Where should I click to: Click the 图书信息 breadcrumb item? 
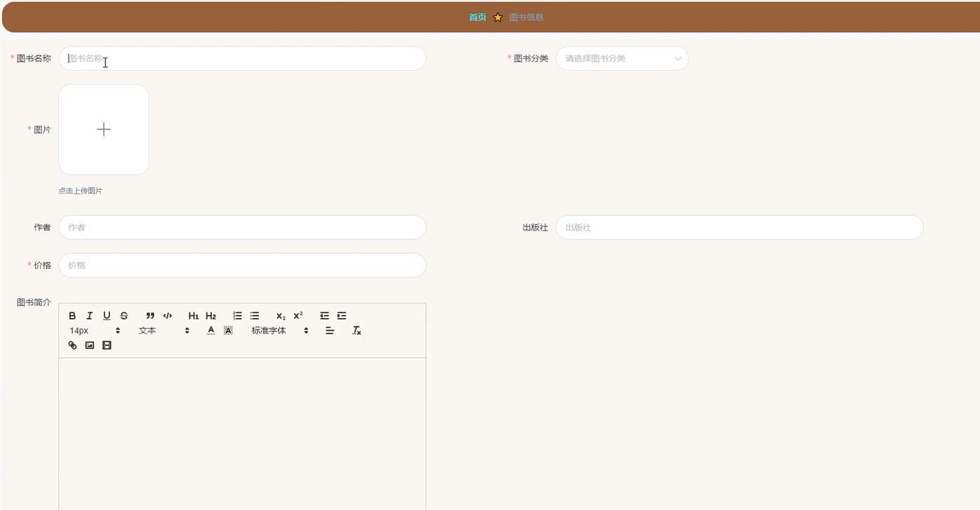pyautogui.click(x=526, y=18)
